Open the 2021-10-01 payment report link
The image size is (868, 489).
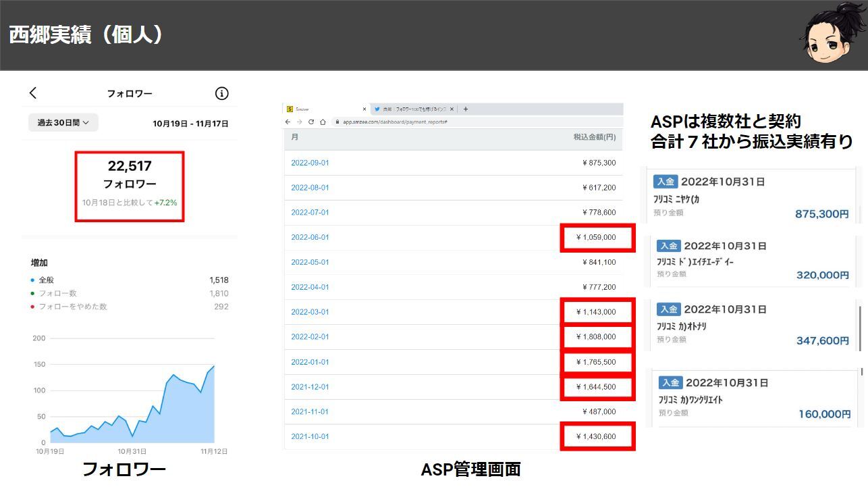pos(310,436)
